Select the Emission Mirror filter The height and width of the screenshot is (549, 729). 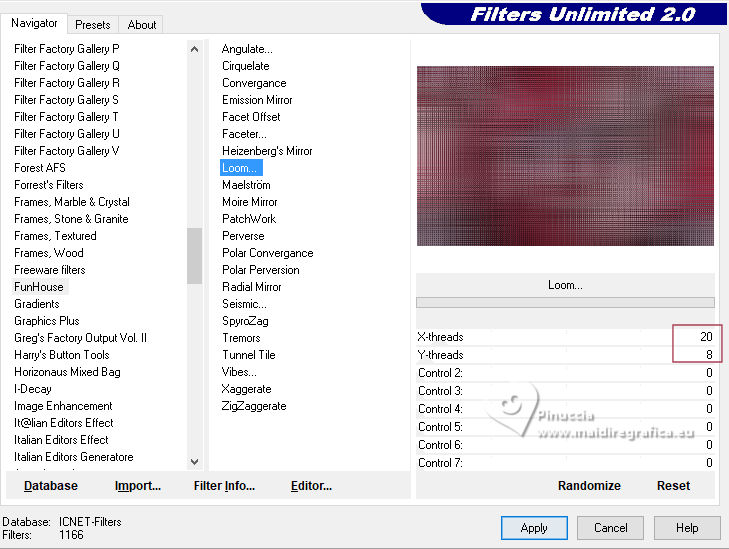[x=257, y=100]
